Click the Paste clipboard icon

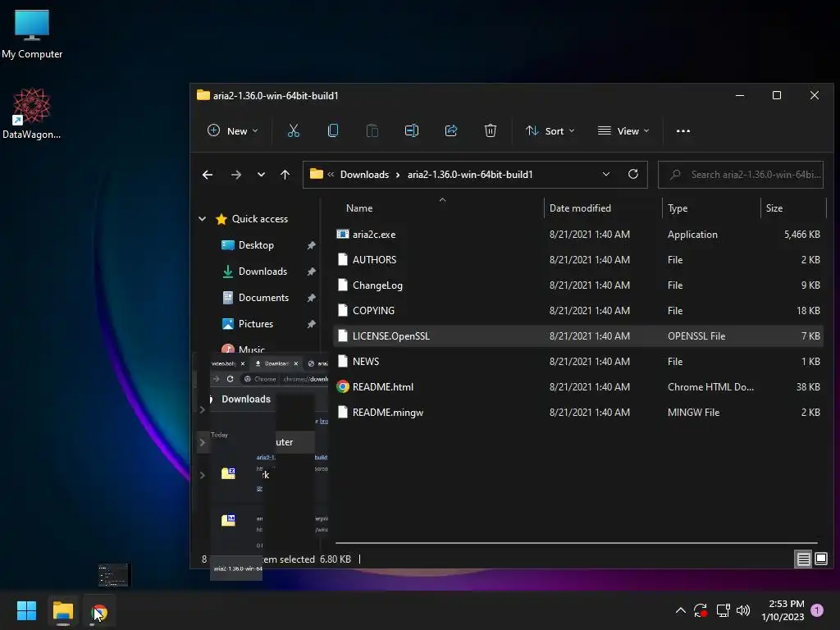[x=372, y=130]
